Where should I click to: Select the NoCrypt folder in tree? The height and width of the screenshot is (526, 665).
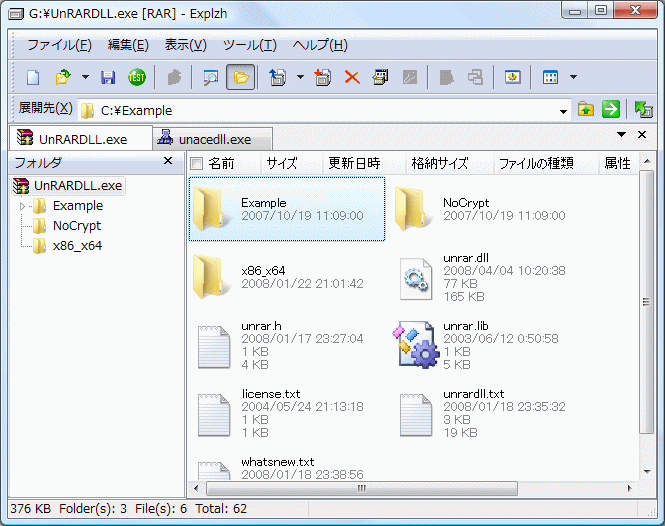pos(76,226)
